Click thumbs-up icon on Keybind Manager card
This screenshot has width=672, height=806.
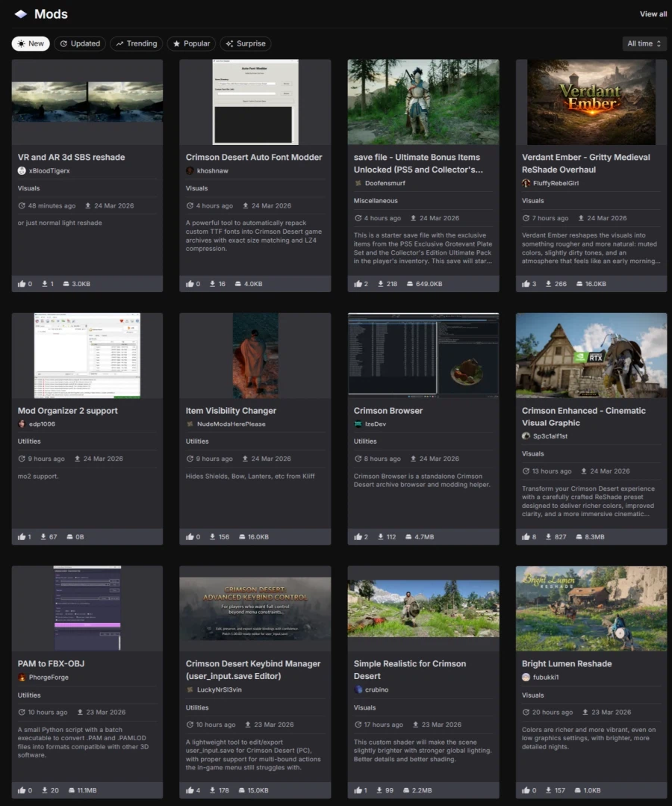(x=190, y=790)
